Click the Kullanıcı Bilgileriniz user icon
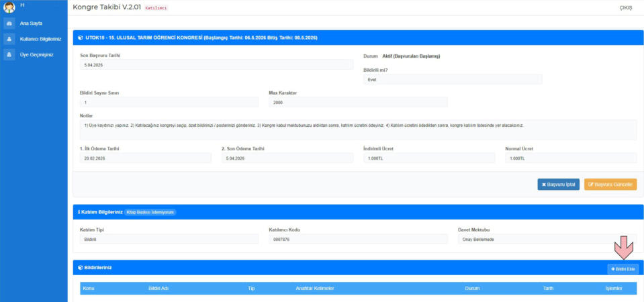This screenshot has height=302, width=644. 9,39
